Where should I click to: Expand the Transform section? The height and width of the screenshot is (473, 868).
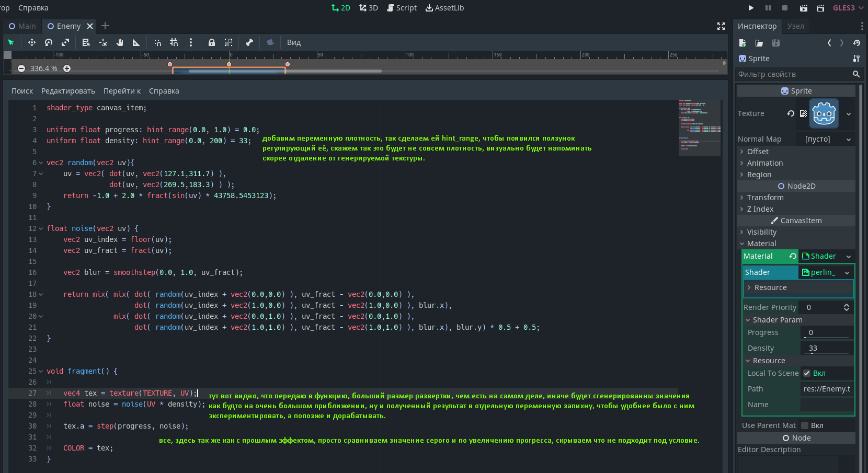click(765, 198)
